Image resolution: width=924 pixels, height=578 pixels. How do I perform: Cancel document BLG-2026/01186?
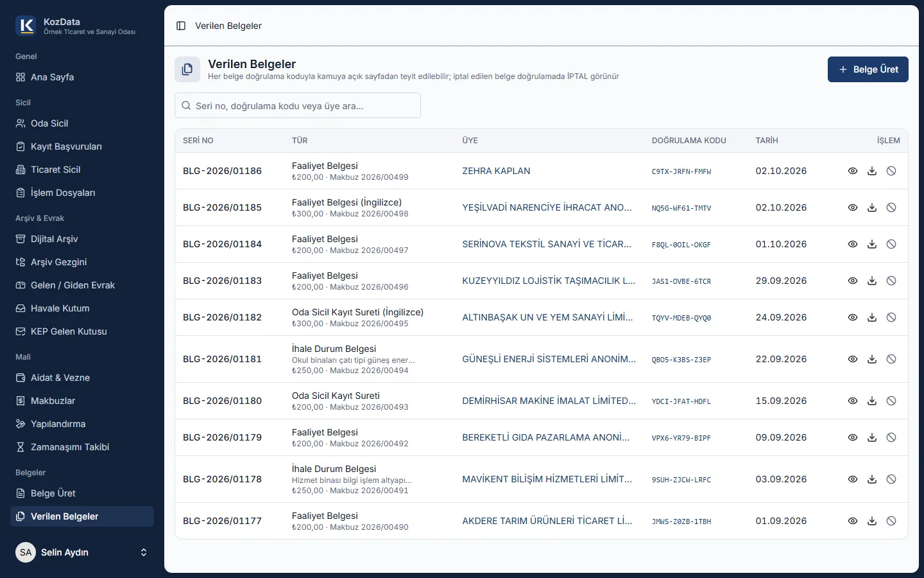tap(891, 171)
